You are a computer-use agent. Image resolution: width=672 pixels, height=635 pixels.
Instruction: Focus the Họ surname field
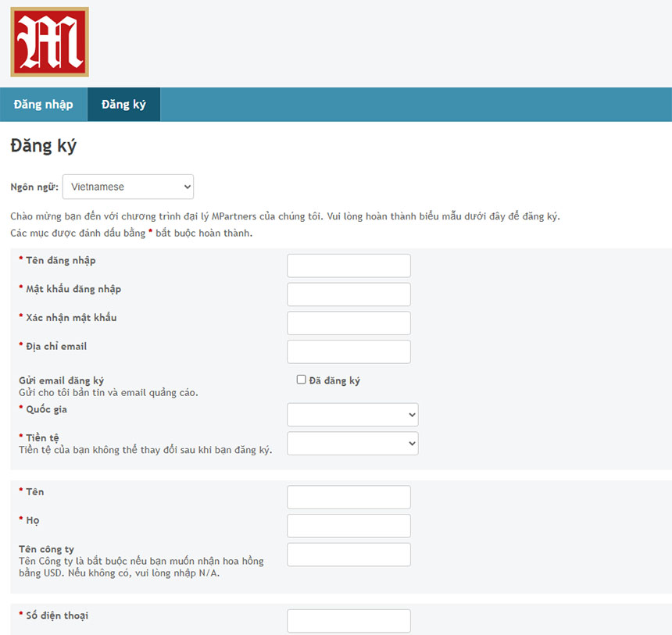(349, 526)
